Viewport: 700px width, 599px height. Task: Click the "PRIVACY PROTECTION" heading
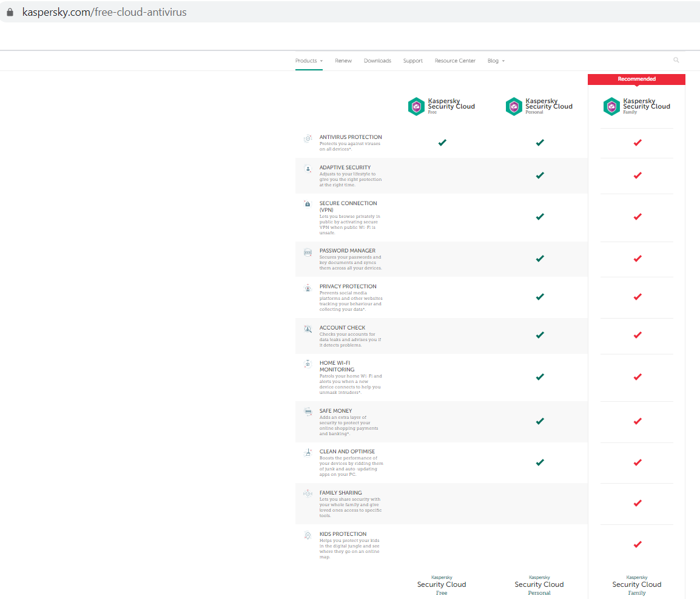coord(348,286)
